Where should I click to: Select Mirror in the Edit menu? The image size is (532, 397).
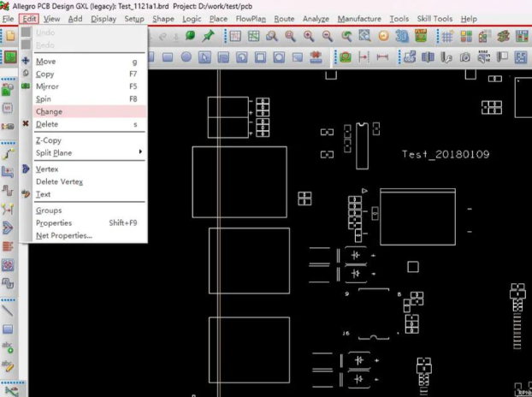click(47, 86)
